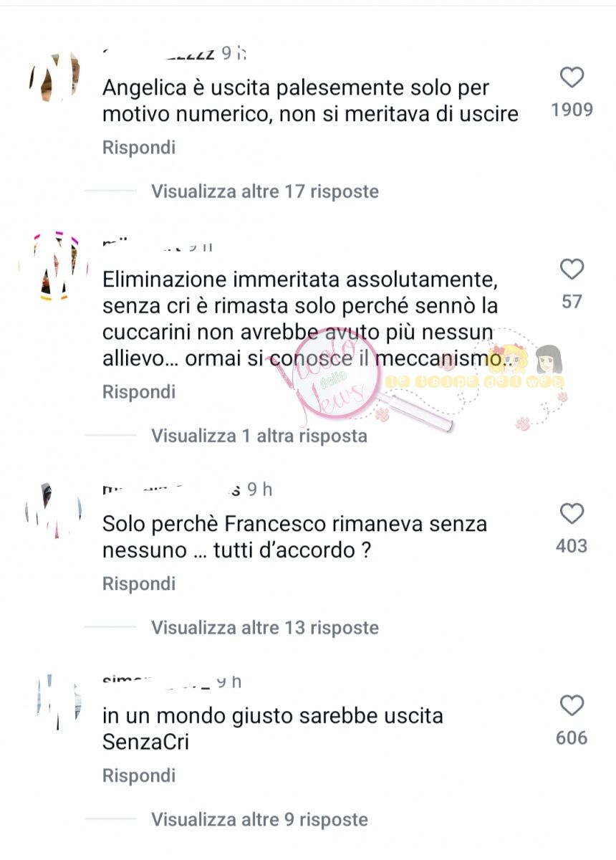Like the comment with 1909 likes
The height and width of the screenshot is (860, 616).
572,77
